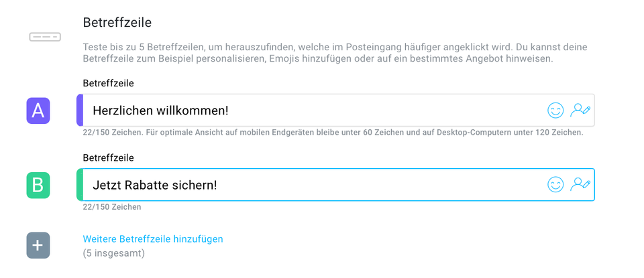Viewport: 644px width, 278px height.
Task: Click the green color bar of field B
Action: 80,184
